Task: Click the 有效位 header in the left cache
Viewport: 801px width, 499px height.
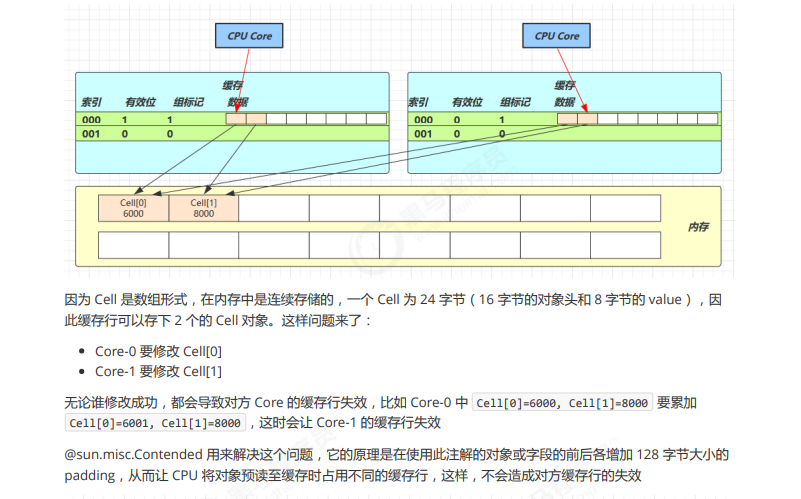Action: point(140,102)
